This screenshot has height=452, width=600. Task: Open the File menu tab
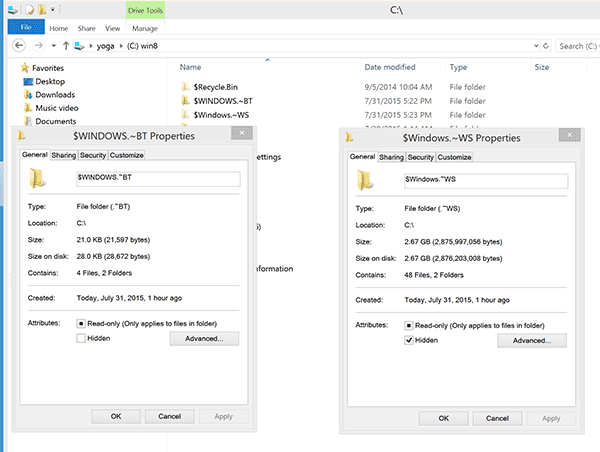(x=26, y=27)
